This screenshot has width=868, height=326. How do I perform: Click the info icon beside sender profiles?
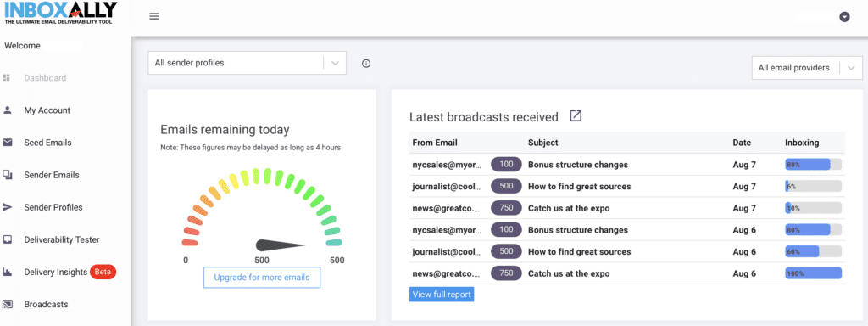click(366, 63)
